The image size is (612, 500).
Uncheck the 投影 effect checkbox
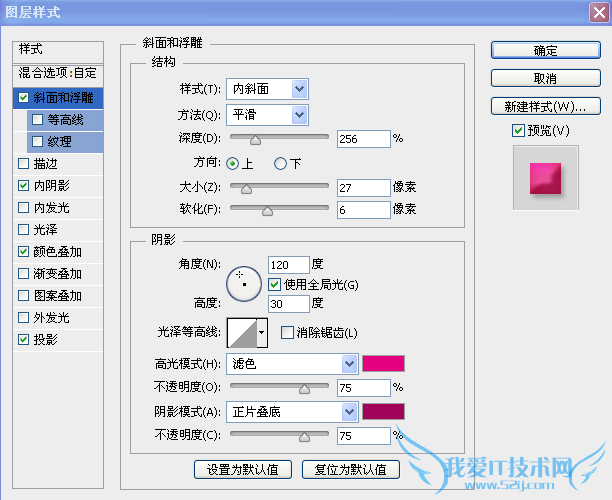point(23,340)
